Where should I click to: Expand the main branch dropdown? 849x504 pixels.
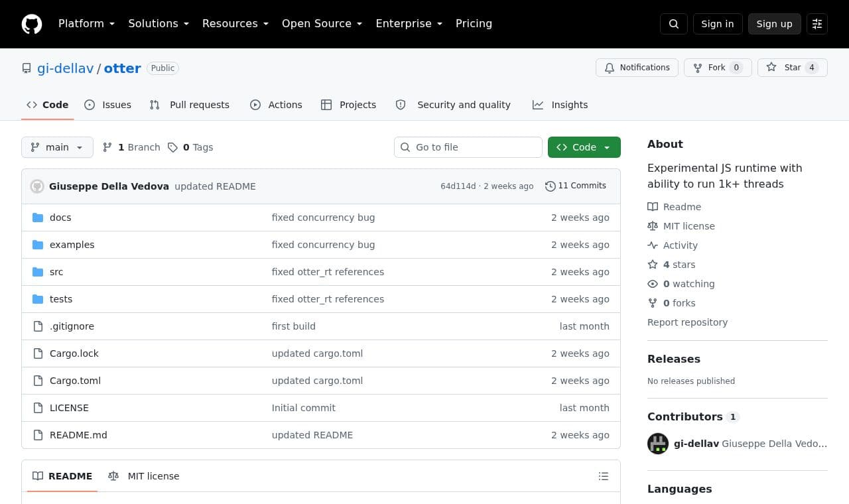[x=57, y=147]
